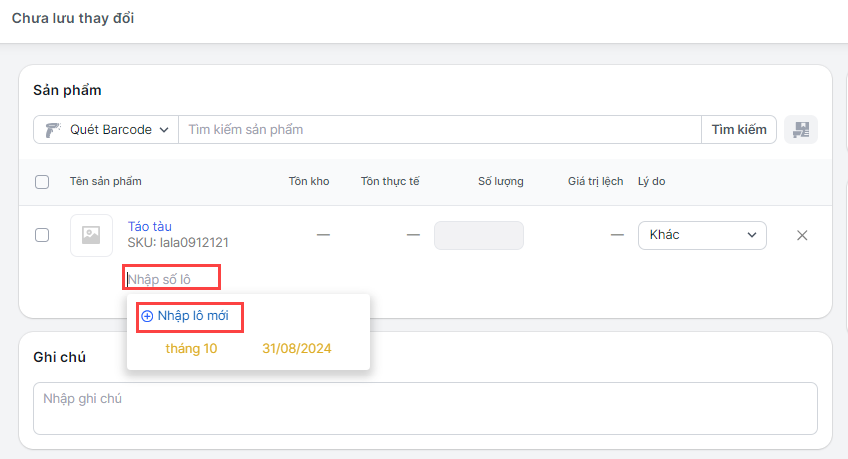Click the Số lượng column header
The height and width of the screenshot is (459, 848).
click(501, 182)
